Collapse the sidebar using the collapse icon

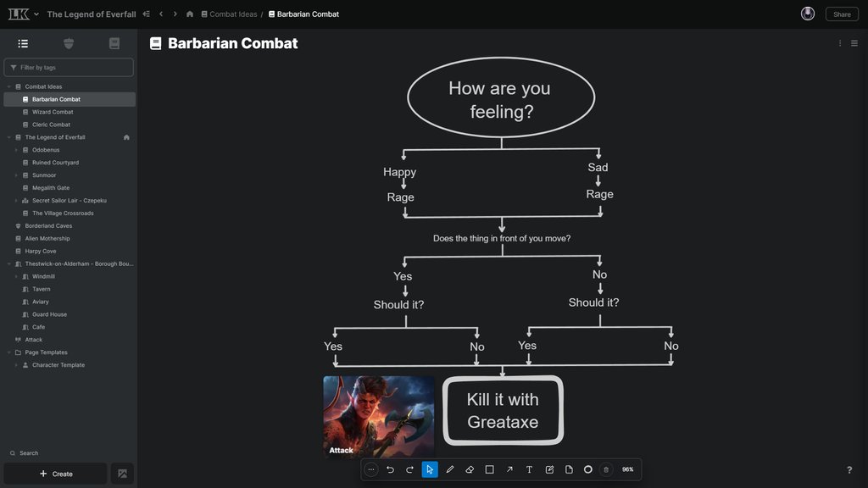click(x=146, y=14)
